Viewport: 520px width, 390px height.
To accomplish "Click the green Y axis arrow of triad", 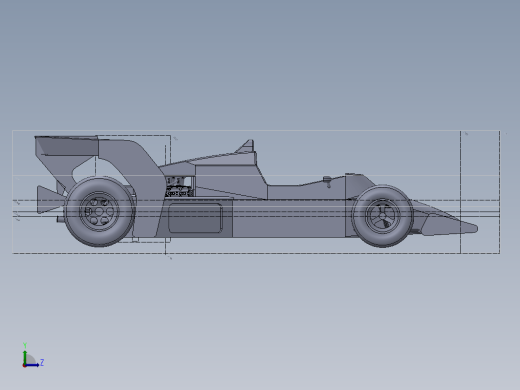I will click(25, 356).
